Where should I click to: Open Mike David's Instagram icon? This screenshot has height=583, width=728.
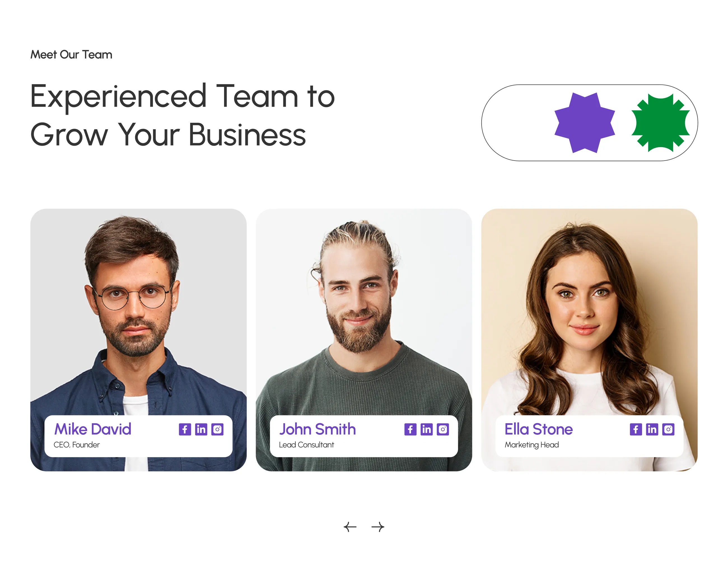218,429
